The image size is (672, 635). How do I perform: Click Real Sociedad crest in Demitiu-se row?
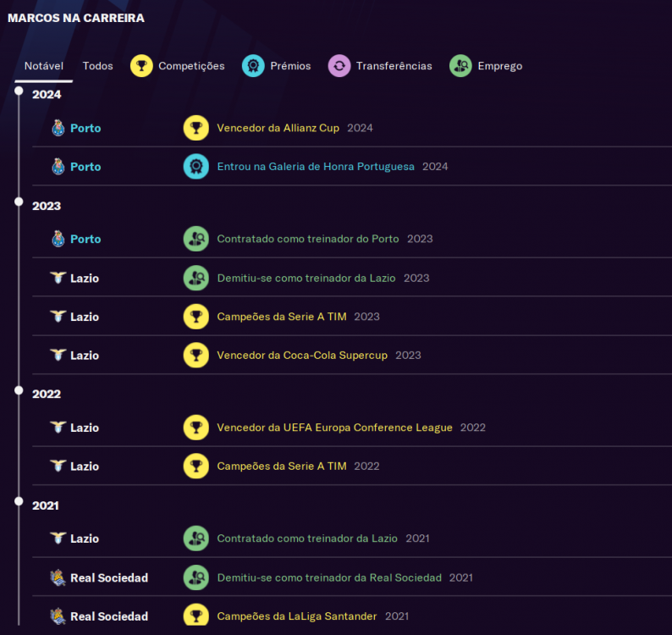pos(58,577)
